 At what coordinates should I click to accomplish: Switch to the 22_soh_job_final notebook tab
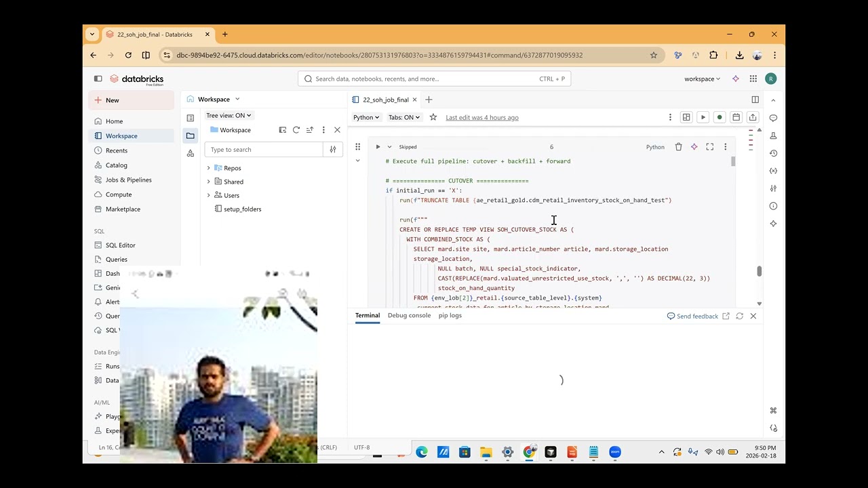(x=385, y=100)
